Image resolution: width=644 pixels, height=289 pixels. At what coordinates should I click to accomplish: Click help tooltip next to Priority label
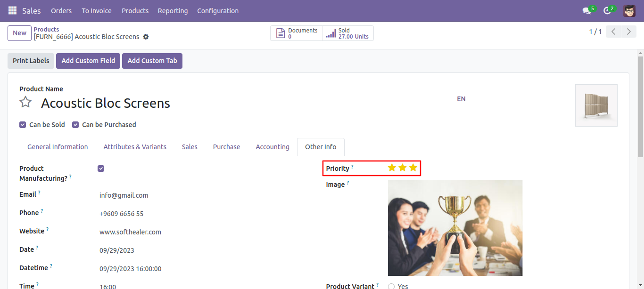point(352,166)
